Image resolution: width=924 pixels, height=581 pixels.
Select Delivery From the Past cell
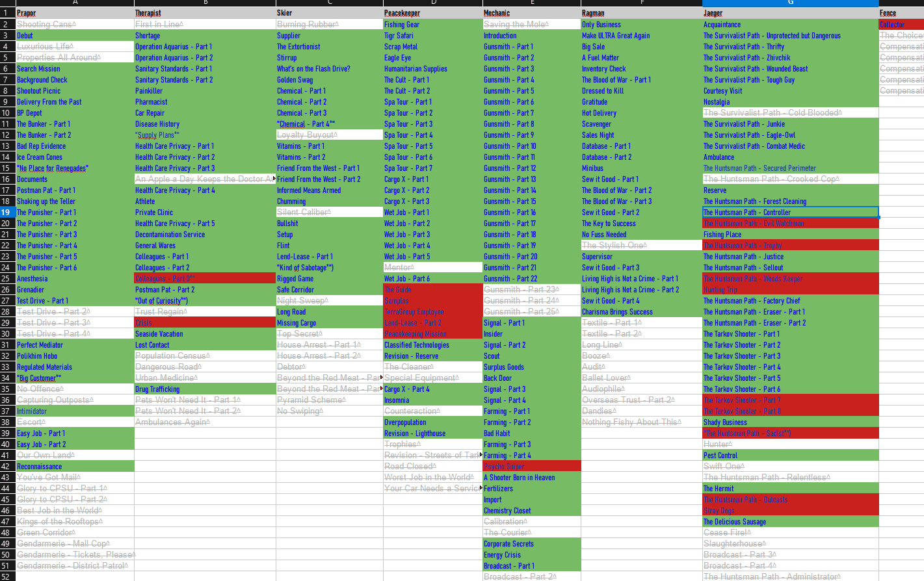(75, 102)
